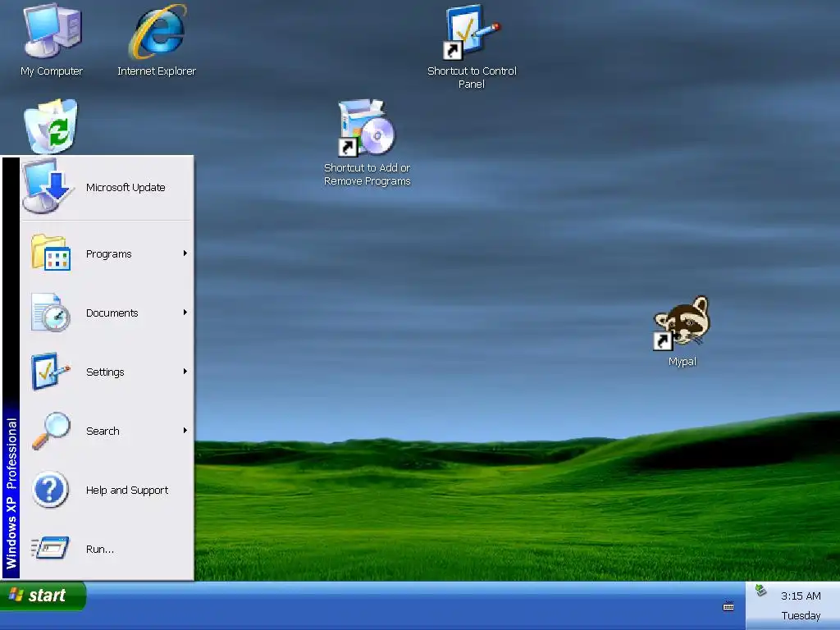Select the Documents menu label
Screen dimensions: 840x630
112,313
